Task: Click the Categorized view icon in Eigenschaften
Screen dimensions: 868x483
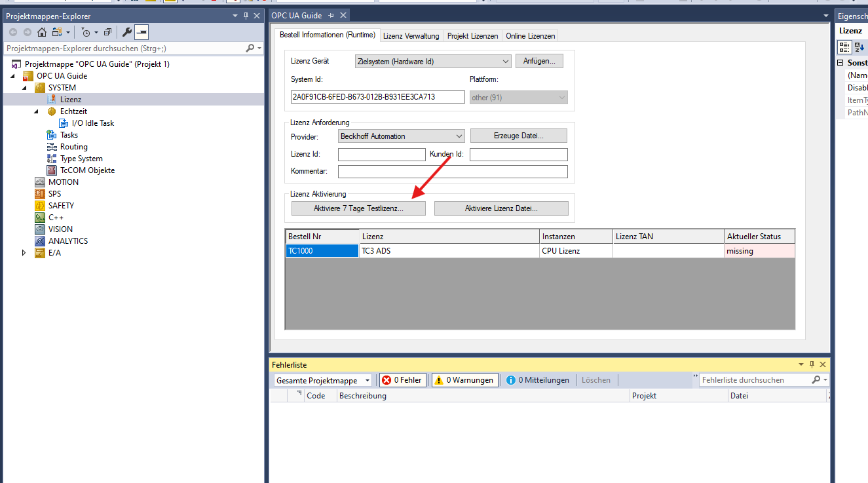Action: pos(844,47)
